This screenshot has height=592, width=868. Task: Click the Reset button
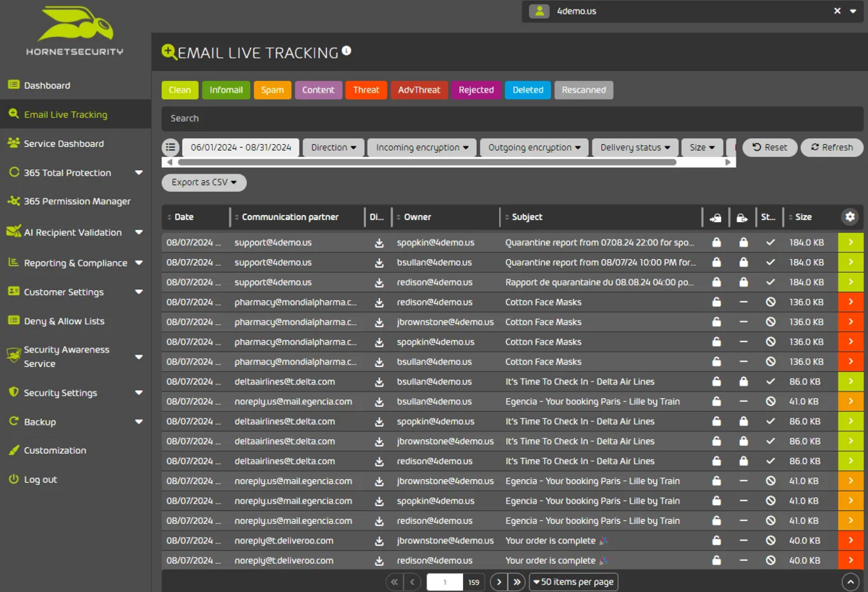pos(770,147)
